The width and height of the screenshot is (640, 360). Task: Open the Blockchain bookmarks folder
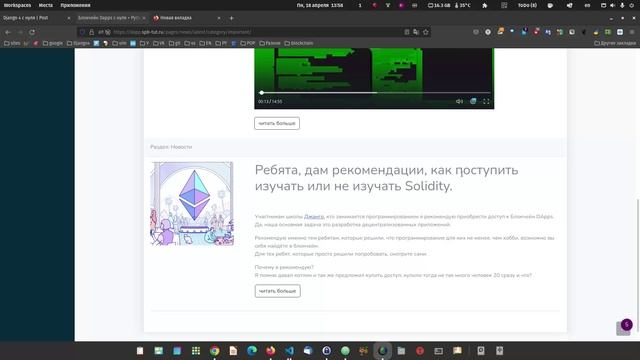299,43
